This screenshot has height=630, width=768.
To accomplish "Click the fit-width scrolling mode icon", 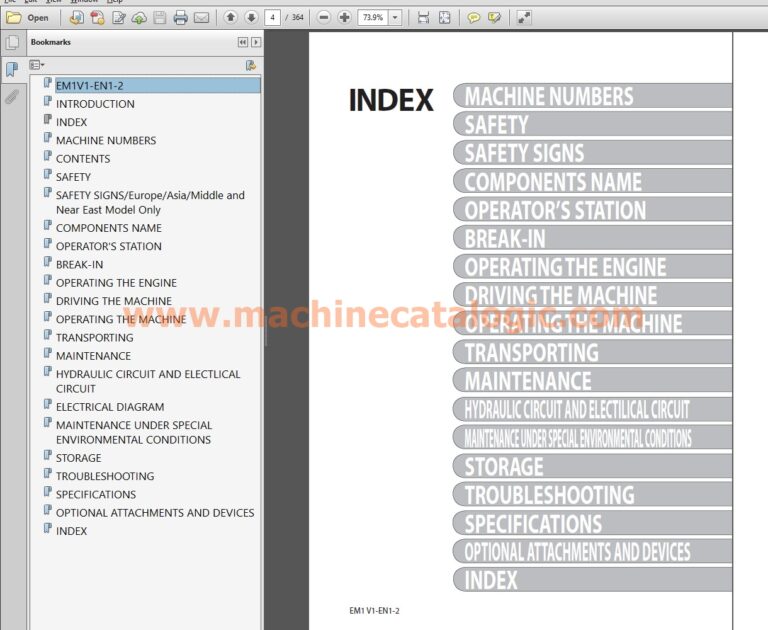I will tap(423, 18).
